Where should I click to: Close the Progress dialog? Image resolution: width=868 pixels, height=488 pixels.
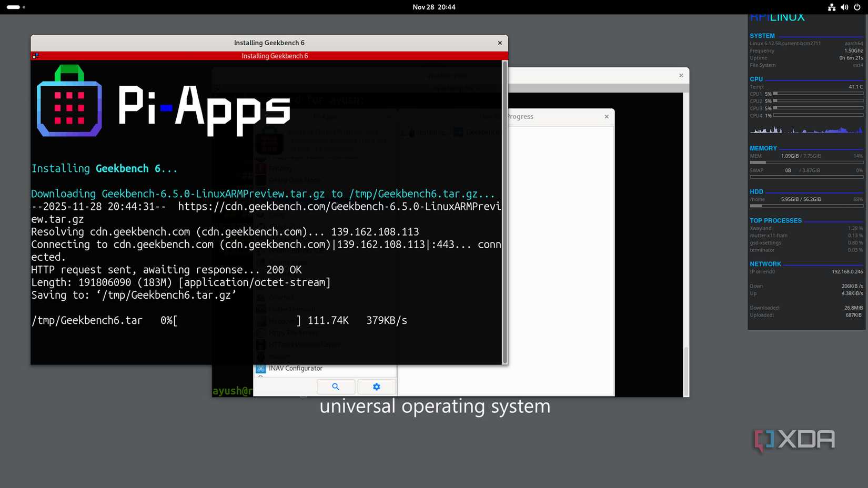[606, 116]
